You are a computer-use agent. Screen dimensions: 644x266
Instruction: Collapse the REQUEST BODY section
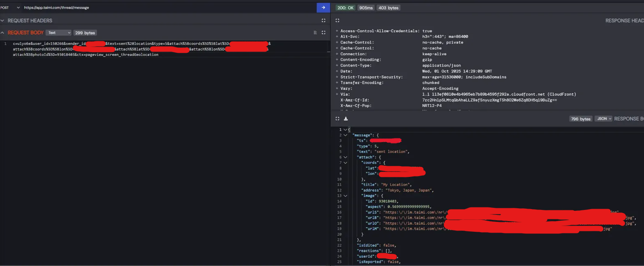click(x=3, y=33)
